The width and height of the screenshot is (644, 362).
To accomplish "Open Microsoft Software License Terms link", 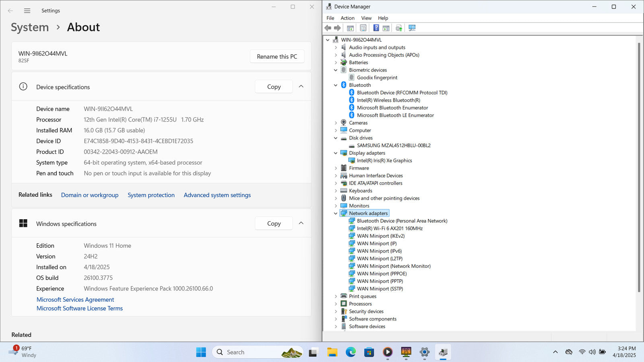I will [80, 309].
